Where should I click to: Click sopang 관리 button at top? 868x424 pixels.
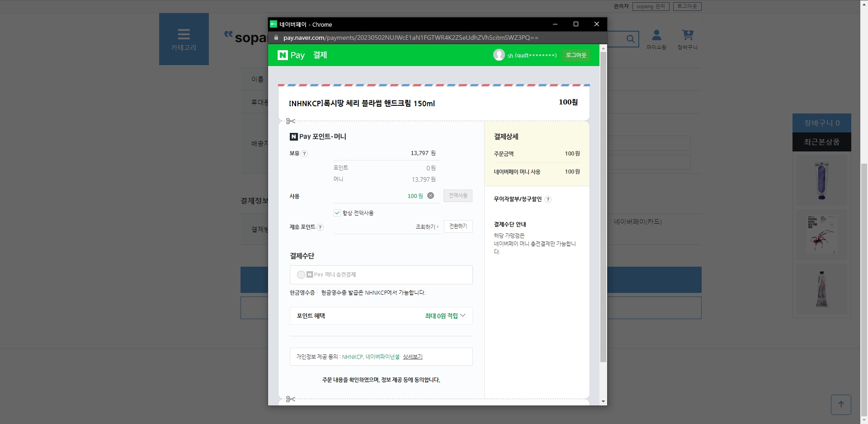pos(651,6)
